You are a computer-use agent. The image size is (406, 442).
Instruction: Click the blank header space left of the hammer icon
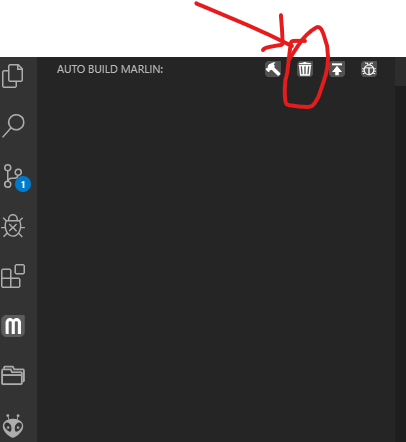213,69
